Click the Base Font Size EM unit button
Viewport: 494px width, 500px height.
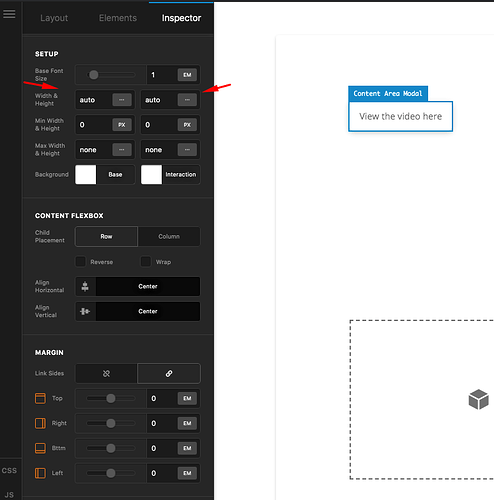[x=187, y=75]
